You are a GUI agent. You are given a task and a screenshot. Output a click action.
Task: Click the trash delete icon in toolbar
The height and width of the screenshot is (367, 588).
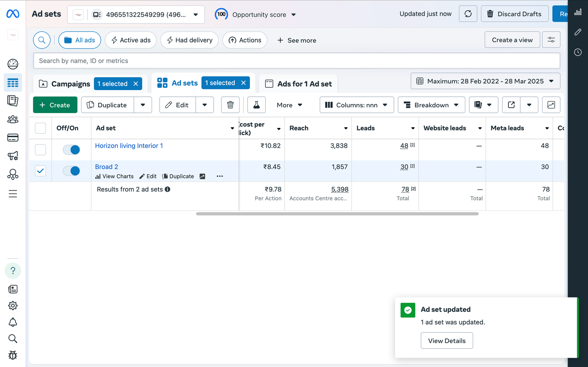230,105
